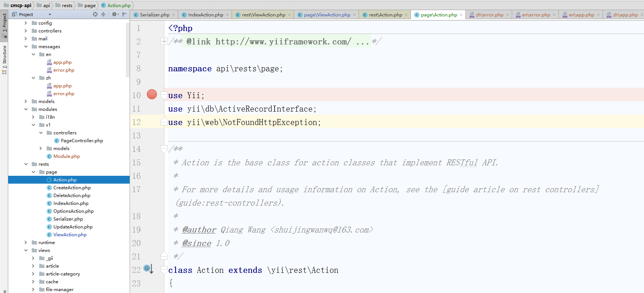
Task: Hide the Project tool window
Action: pyautogui.click(x=125, y=14)
